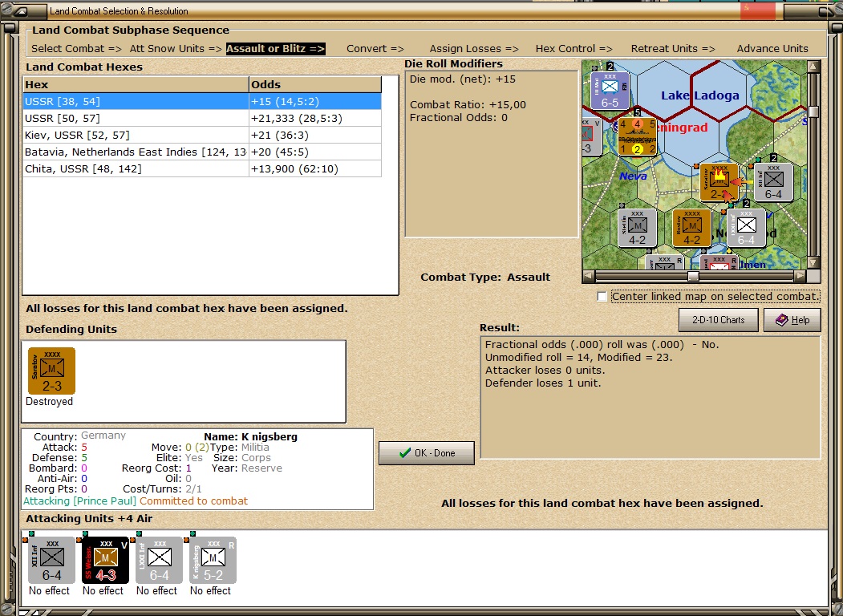This screenshot has height=616, width=843.
Task: Click the mini-map horizontal scrollbar thumb
Action: click(x=694, y=276)
